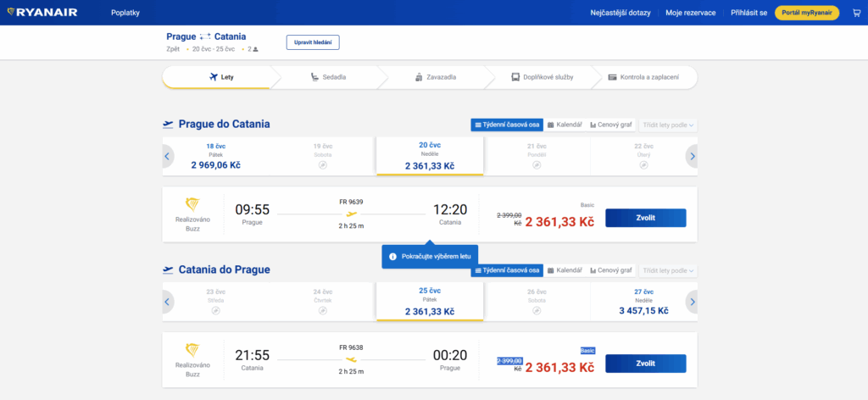This screenshot has width=868, height=400.
Task: Click Zvolit for the 21:55 Catania flight
Action: pyautogui.click(x=645, y=364)
